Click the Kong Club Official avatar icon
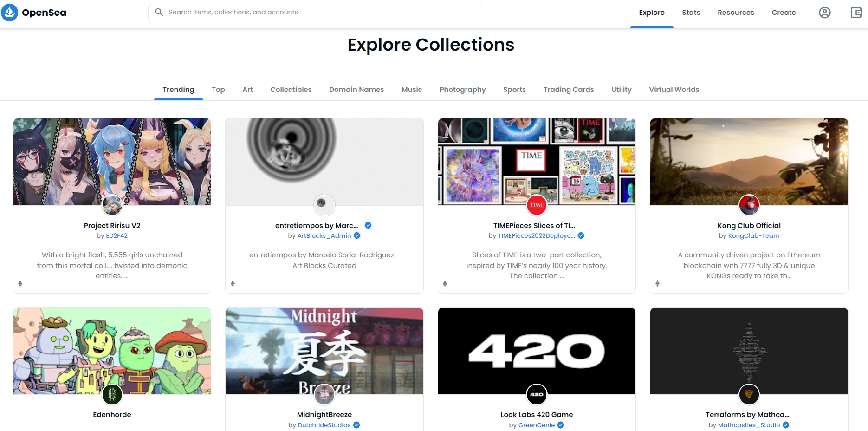 point(749,205)
